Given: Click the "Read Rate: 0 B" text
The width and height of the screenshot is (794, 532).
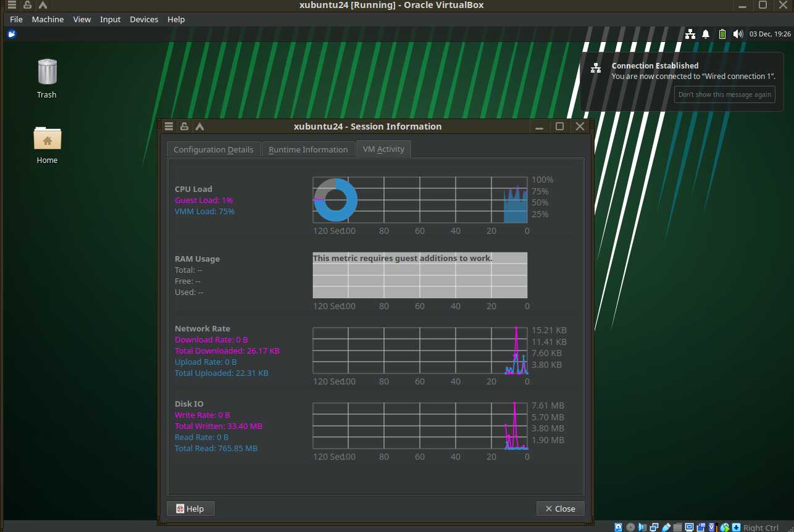Looking at the screenshot, I should 202,438.
